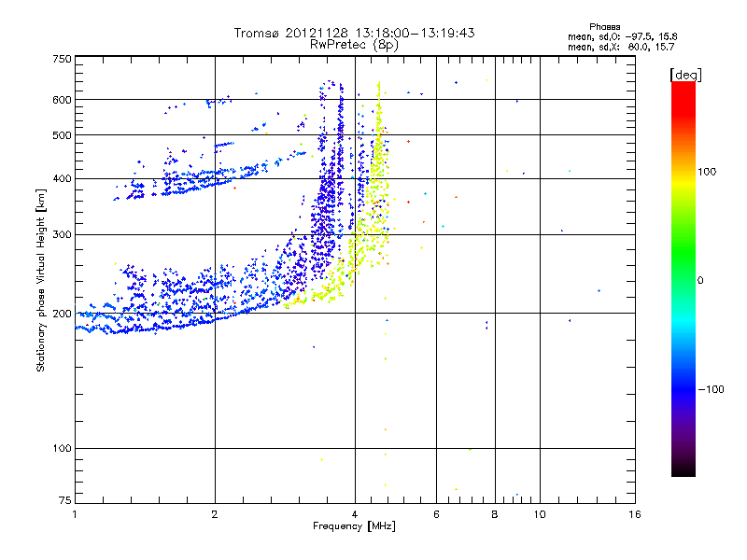Click the x-axis tick label '10'

(540, 514)
